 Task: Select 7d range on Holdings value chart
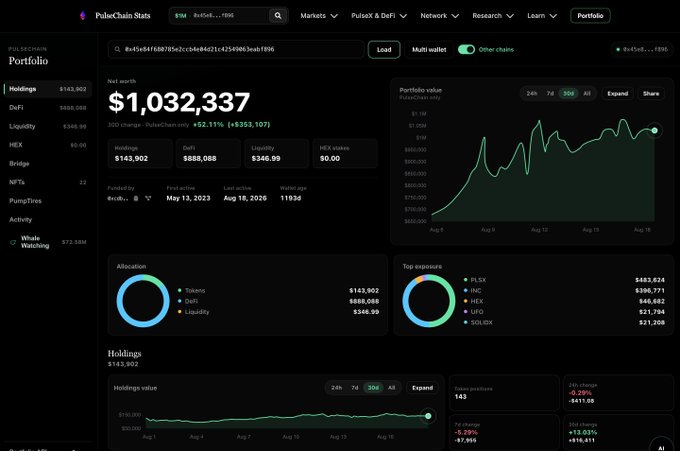354,388
